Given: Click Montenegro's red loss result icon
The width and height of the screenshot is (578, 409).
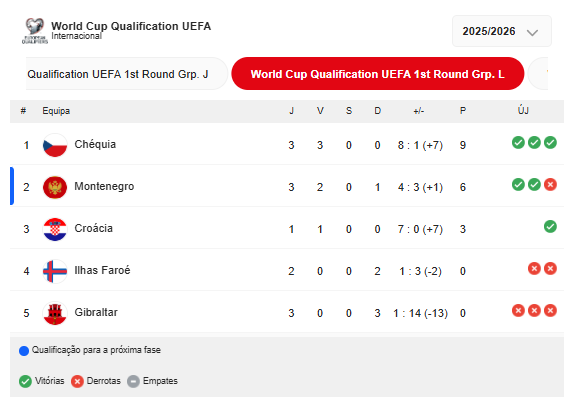Looking at the screenshot, I should pos(550,184).
